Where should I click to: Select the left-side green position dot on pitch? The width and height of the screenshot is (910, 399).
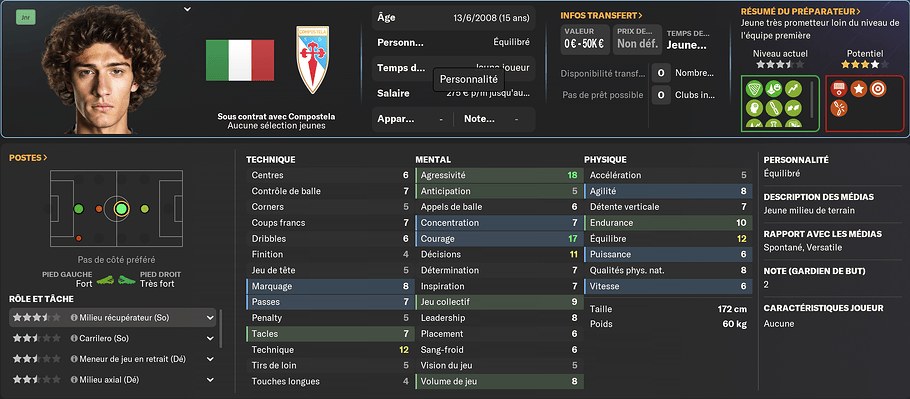[x=79, y=209]
